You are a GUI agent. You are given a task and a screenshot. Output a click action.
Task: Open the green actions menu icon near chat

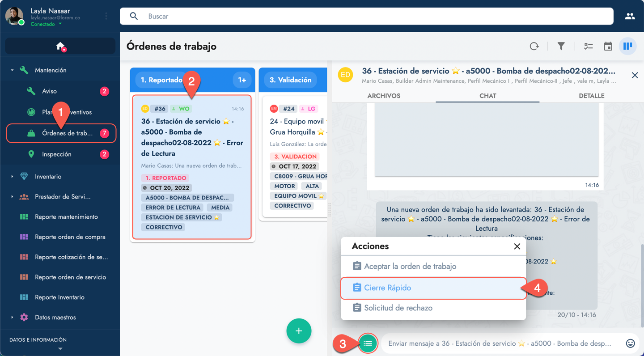(368, 343)
